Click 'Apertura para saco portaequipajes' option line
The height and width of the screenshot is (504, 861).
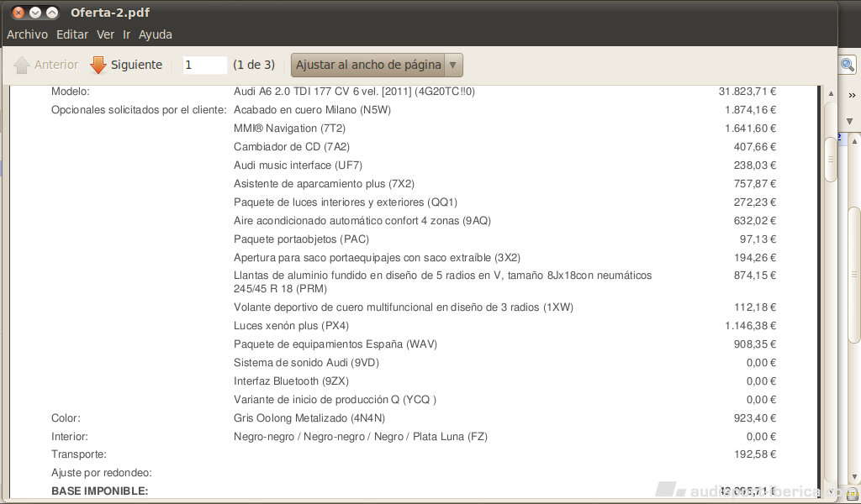(378, 258)
